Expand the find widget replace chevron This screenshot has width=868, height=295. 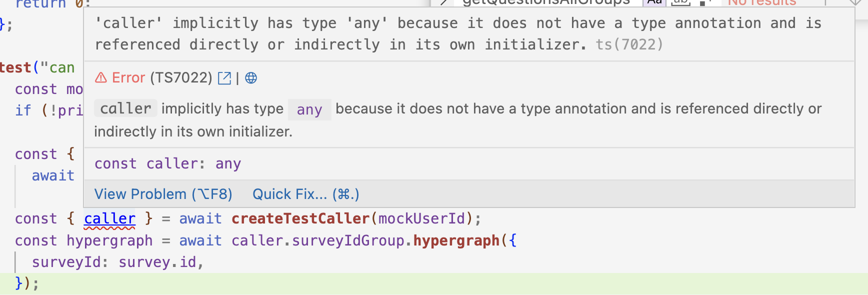pyautogui.click(x=443, y=2)
